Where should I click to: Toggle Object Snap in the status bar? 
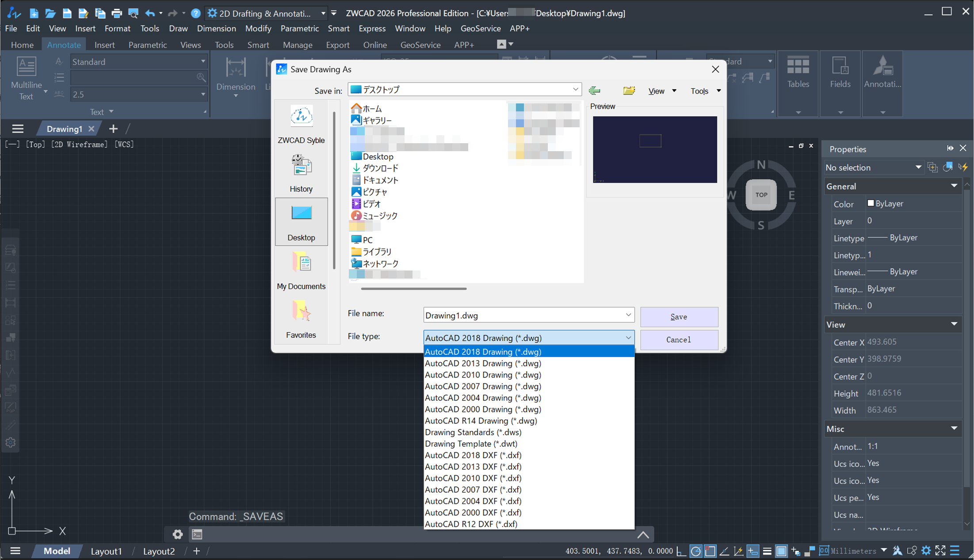coord(710,551)
